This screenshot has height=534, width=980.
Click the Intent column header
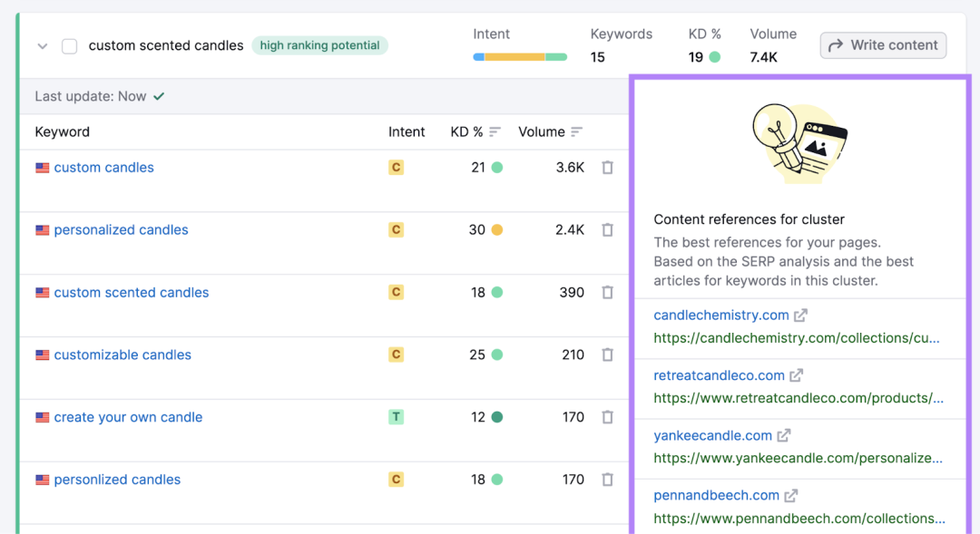tap(407, 131)
